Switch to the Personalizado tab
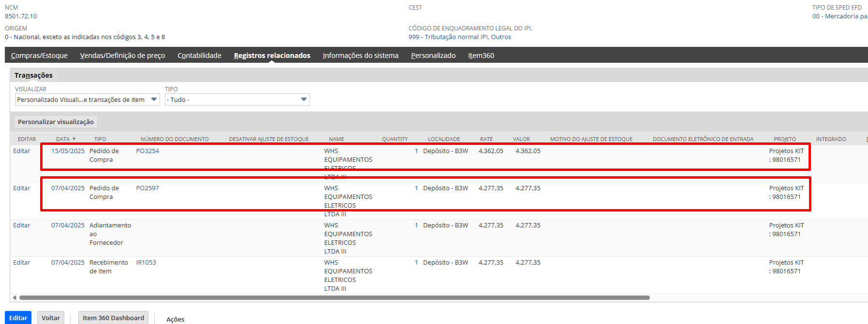Image resolution: width=868 pixels, height=324 pixels. click(x=433, y=56)
